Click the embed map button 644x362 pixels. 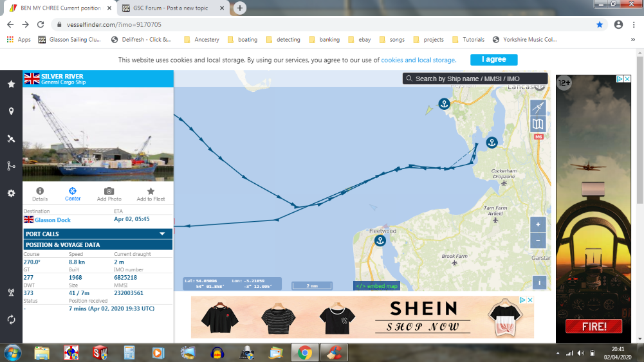[376, 285]
